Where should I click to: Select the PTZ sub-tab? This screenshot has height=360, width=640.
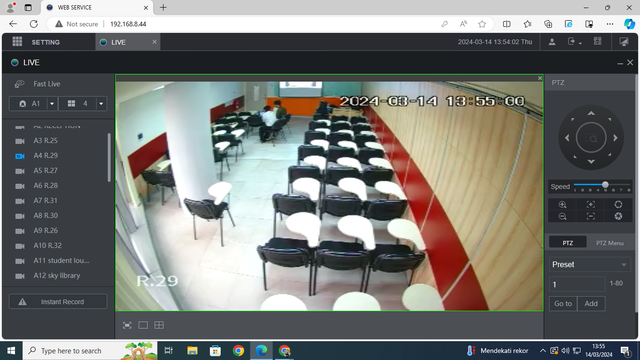568,243
